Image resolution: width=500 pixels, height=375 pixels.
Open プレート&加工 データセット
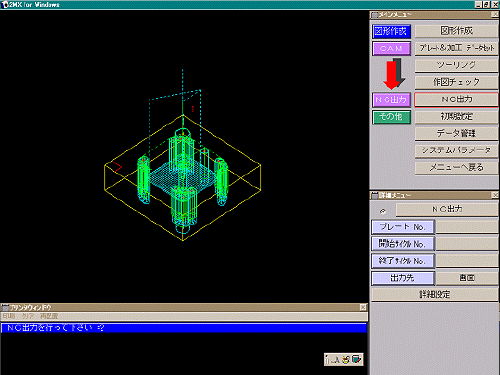tap(456, 48)
